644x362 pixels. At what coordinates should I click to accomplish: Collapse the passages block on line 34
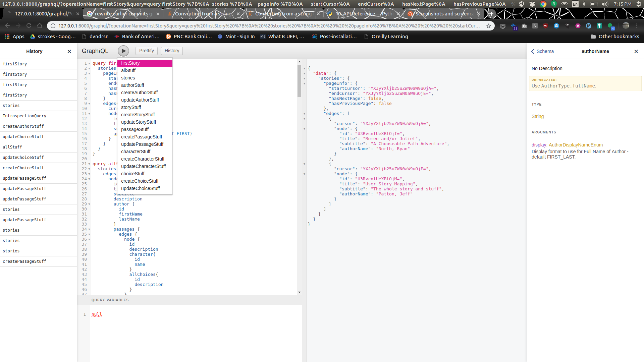pyautogui.click(x=89, y=229)
